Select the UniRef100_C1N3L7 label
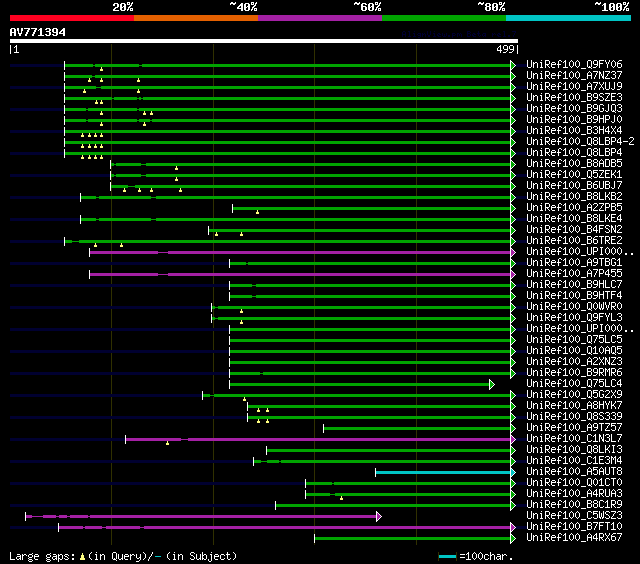This screenshot has width=640, height=564. [x=574, y=439]
